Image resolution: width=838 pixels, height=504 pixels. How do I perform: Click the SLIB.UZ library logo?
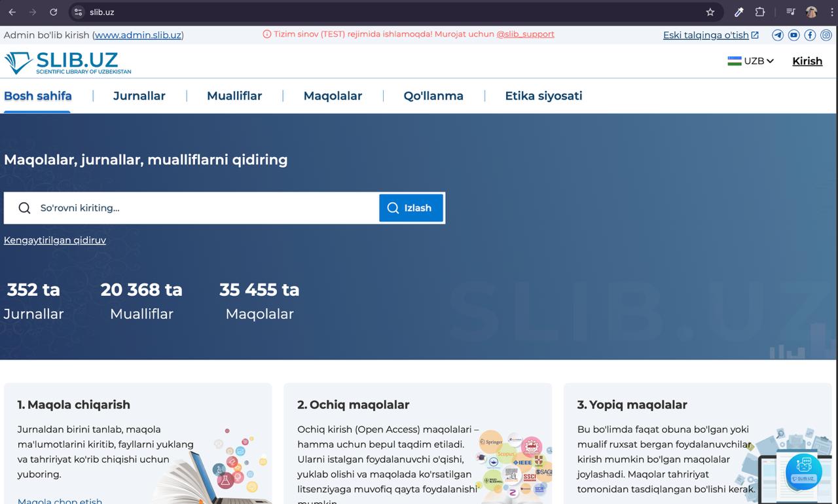67,61
